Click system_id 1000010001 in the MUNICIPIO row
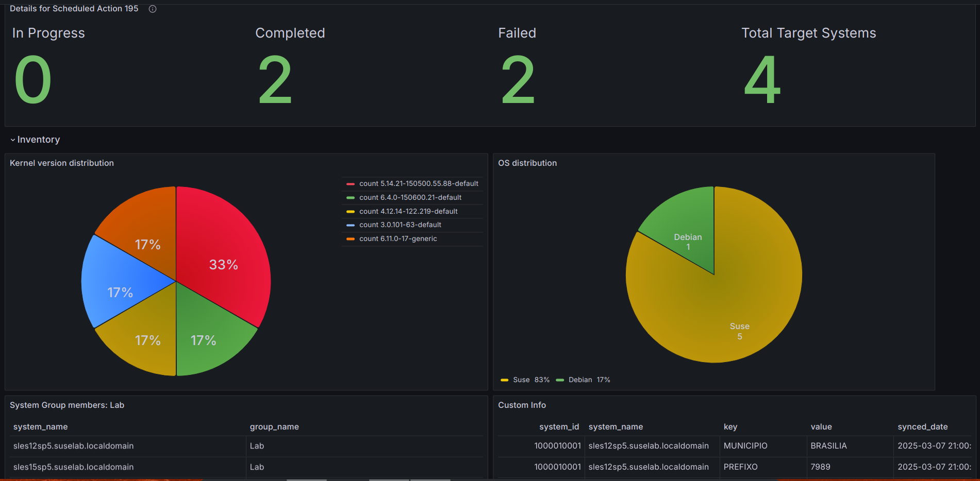This screenshot has height=481, width=980. pos(558,446)
